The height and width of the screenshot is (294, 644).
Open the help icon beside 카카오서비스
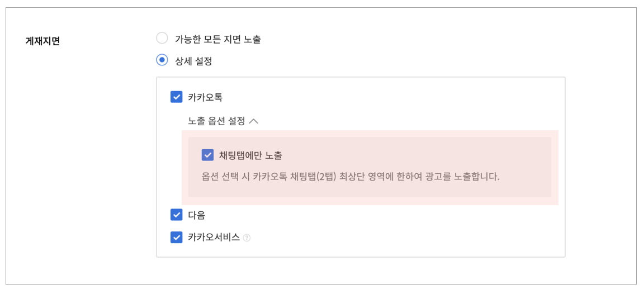tap(247, 238)
